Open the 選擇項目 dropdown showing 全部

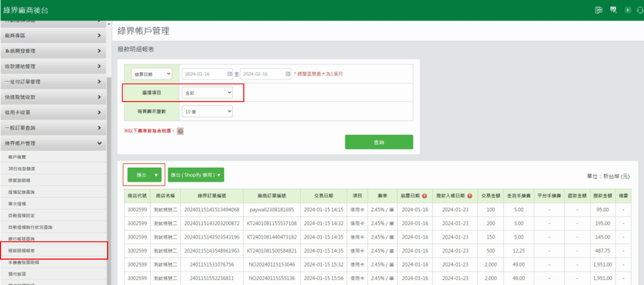point(207,92)
